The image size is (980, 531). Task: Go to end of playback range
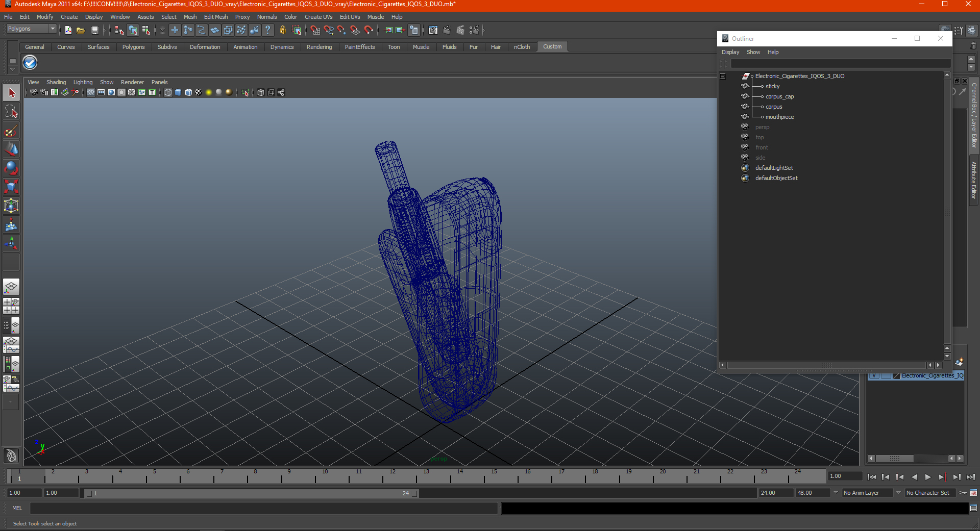click(971, 477)
